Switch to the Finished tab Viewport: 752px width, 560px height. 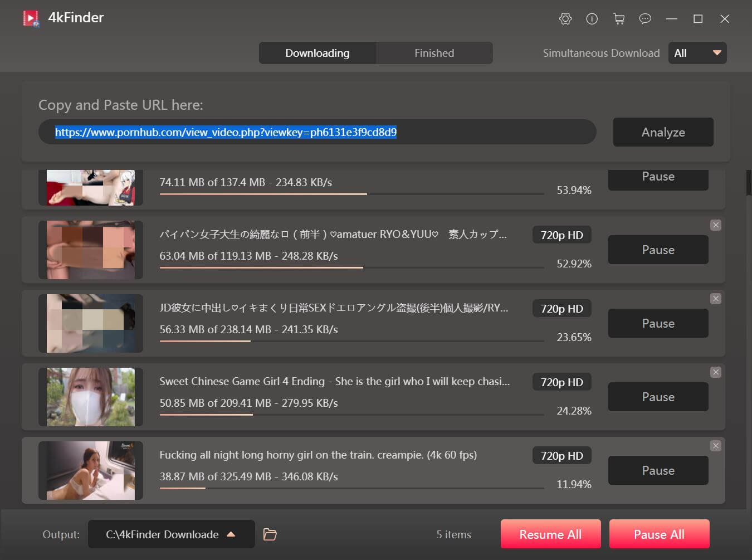(x=434, y=53)
